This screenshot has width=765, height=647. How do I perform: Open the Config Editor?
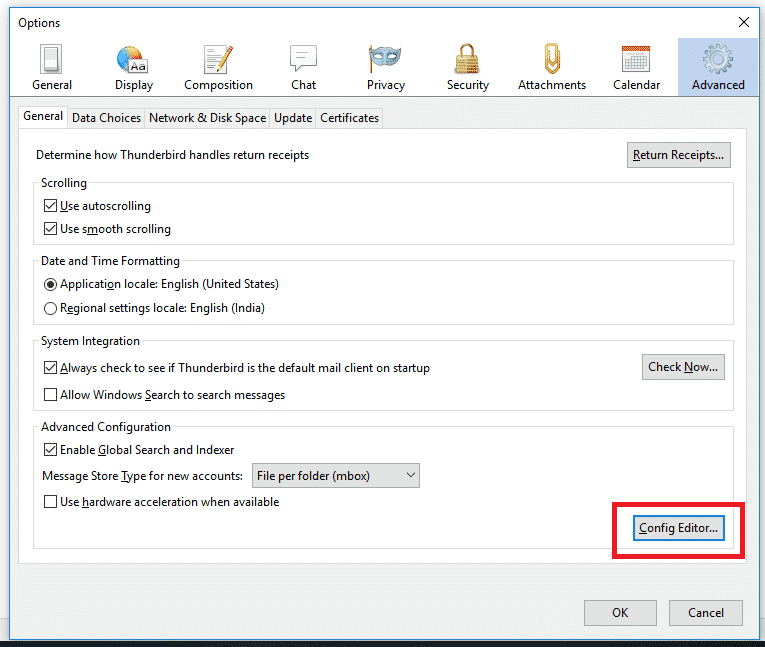[x=679, y=528]
